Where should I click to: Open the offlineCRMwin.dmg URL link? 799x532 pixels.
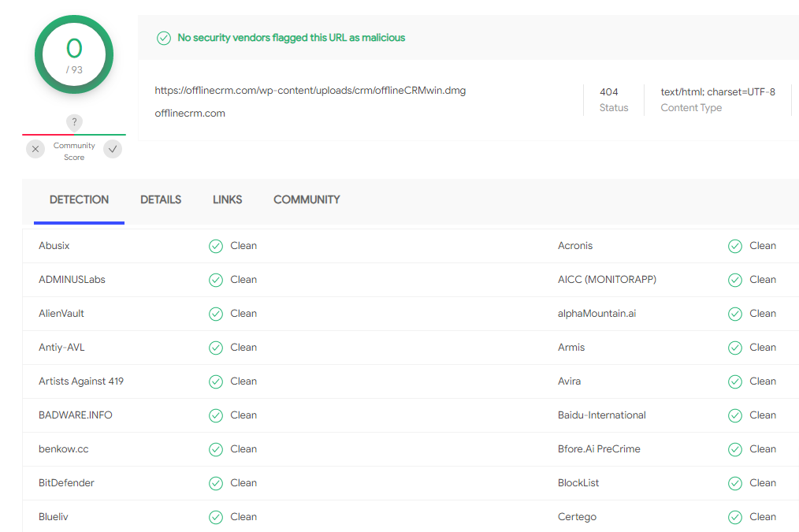tap(310, 90)
